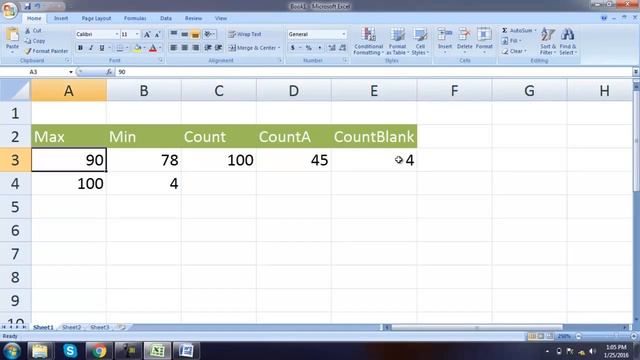Screen dimensions: 640x360
Task: Copy the selected cell
Action: [35, 41]
